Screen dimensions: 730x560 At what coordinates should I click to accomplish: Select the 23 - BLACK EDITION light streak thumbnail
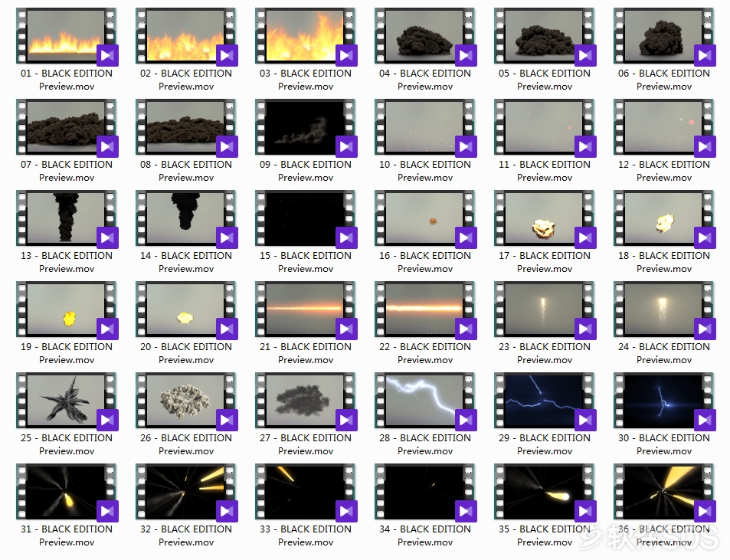click(544, 309)
